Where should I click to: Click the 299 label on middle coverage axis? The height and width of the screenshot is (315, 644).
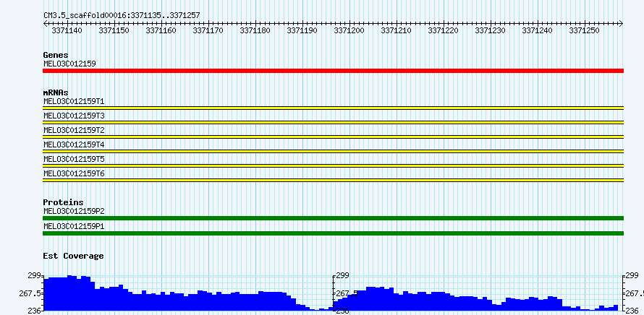pos(343,275)
